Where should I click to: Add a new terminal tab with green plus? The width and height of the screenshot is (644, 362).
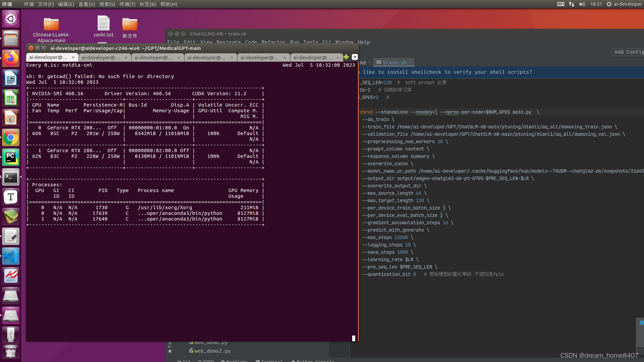click(x=346, y=57)
